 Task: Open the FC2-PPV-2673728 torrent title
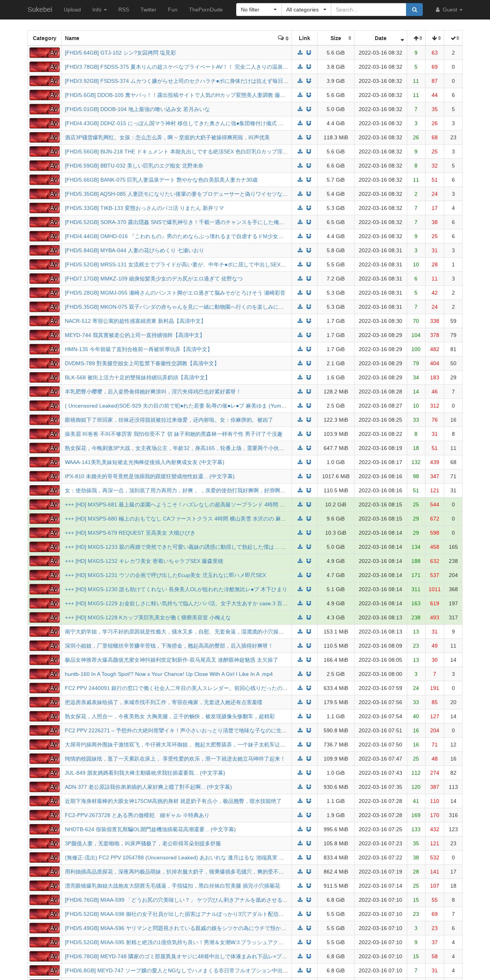pos(137,815)
